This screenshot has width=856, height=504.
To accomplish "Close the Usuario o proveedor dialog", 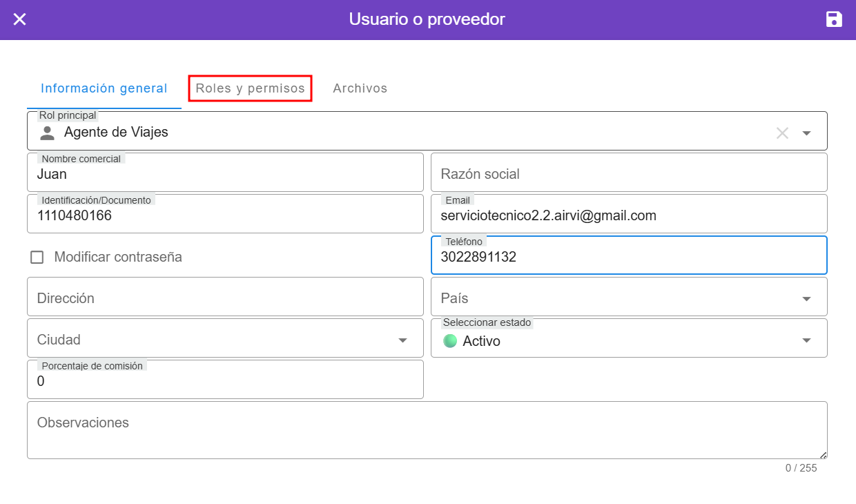I will [20, 19].
